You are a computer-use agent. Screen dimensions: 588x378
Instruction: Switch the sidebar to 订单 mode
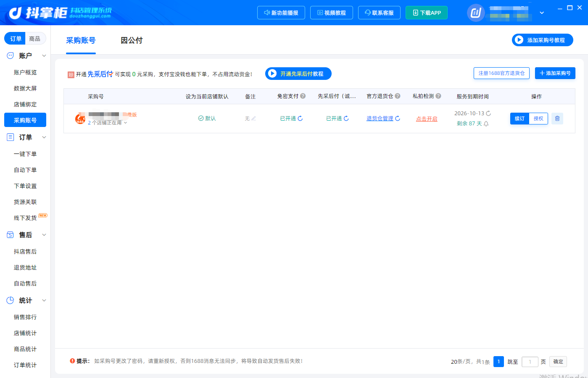15,39
